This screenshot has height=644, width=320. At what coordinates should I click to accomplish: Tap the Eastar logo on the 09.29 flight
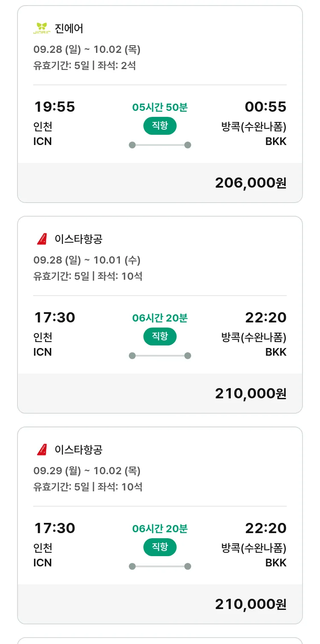[x=42, y=450]
